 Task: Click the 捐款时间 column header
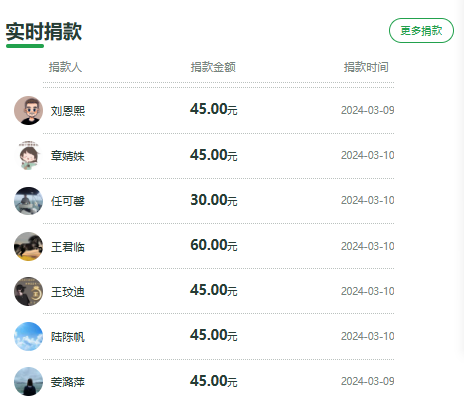click(366, 67)
